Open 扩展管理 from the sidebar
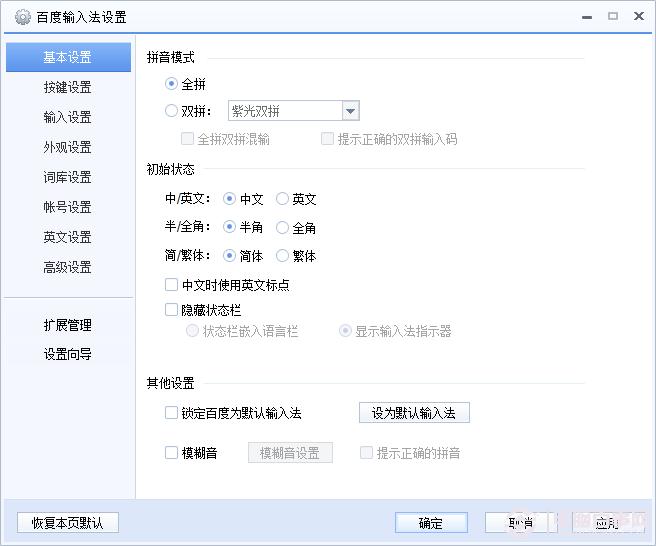Viewport: 656px width, 546px height. pyautogui.click(x=67, y=325)
